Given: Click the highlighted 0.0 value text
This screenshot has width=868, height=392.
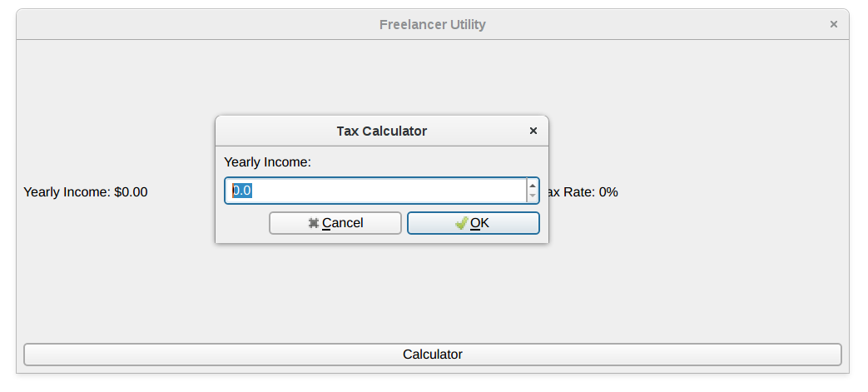Looking at the screenshot, I should pos(241,191).
